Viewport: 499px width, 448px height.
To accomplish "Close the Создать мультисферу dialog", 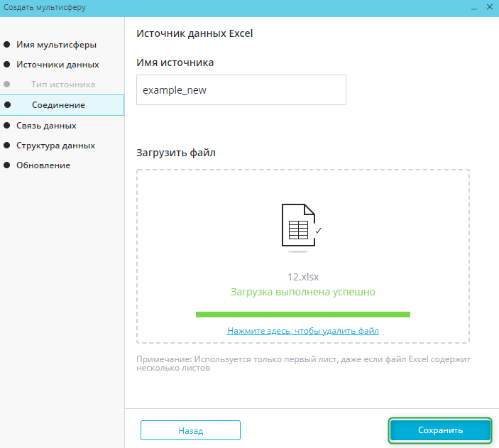I will coord(490,7).
